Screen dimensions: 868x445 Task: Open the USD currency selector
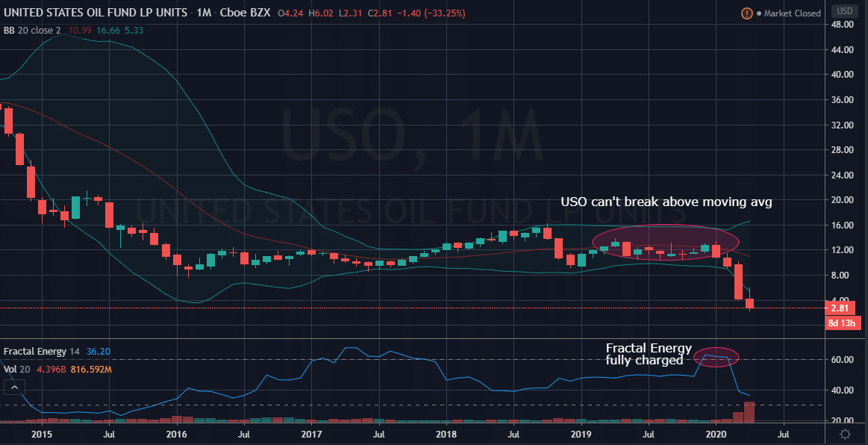(845, 12)
